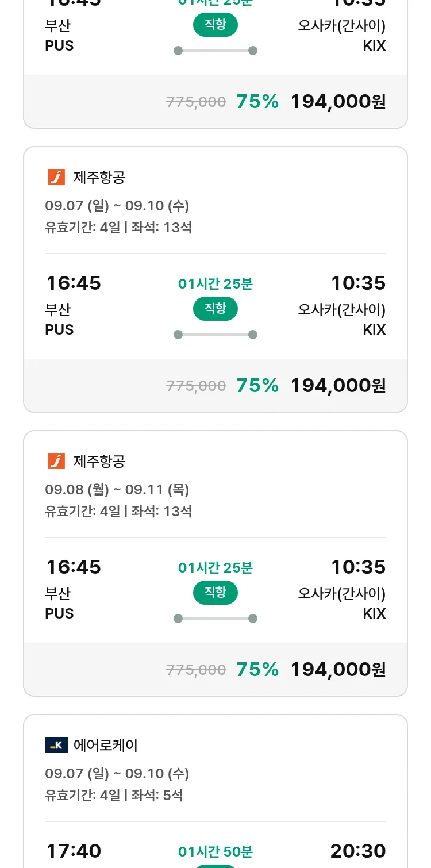The height and width of the screenshot is (868, 431).
Task: Click the Jeju Air logo on the 09.08 flight
Action: pyautogui.click(x=56, y=461)
